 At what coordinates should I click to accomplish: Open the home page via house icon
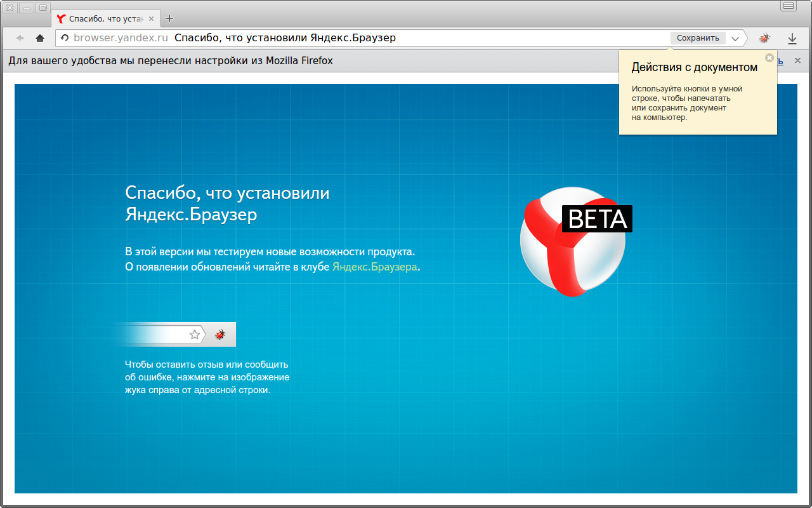click(x=40, y=38)
